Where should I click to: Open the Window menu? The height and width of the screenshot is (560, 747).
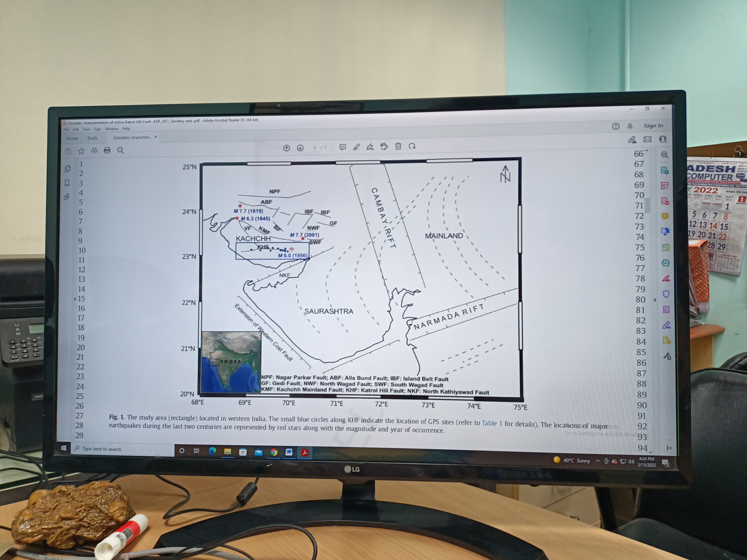[x=111, y=129]
